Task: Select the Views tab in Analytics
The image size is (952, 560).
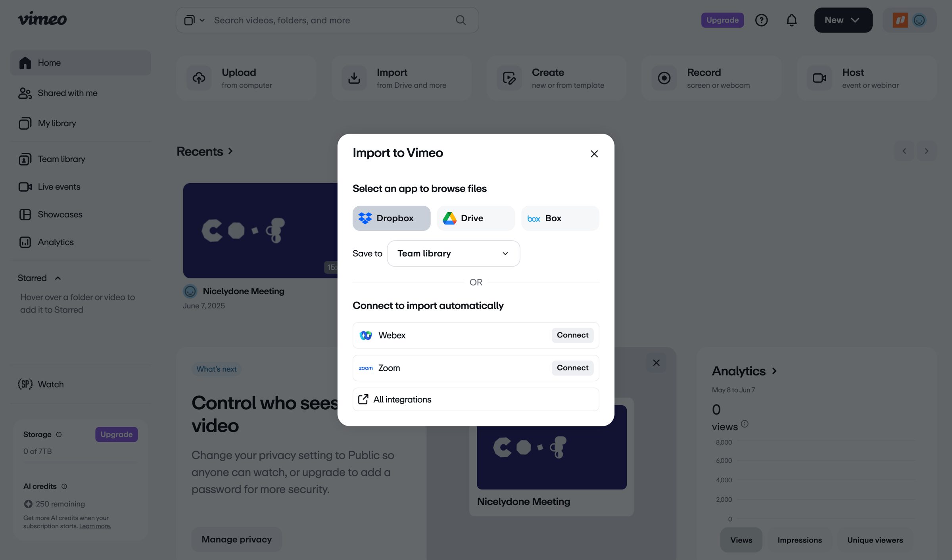Action: pos(741,540)
